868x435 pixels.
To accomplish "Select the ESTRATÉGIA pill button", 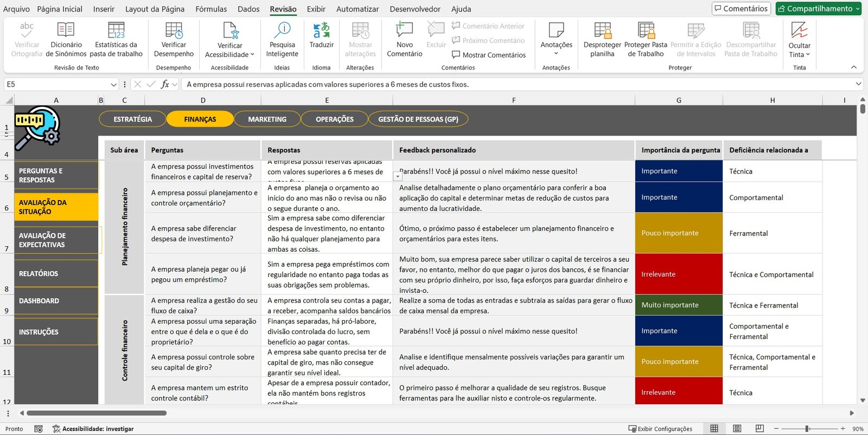I will pyautogui.click(x=132, y=119).
